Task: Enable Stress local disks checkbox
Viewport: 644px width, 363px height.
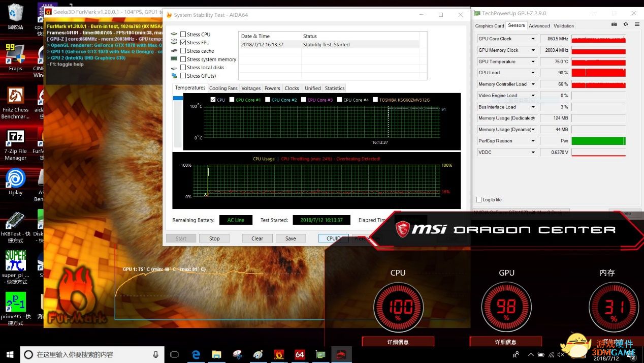Action: click(x=183, y=68)
